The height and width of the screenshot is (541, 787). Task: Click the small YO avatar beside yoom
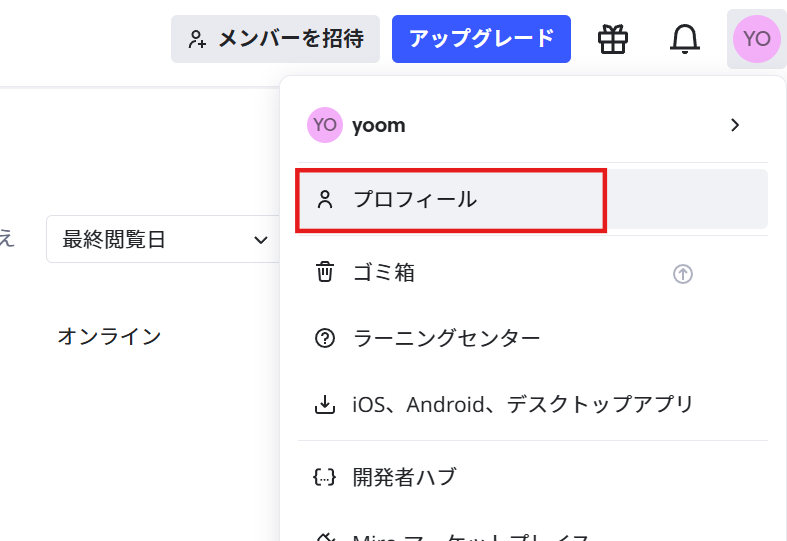tap(324, 125)
